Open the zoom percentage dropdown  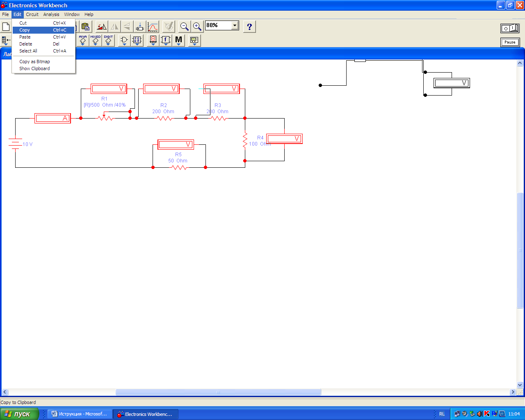[235, 25]
